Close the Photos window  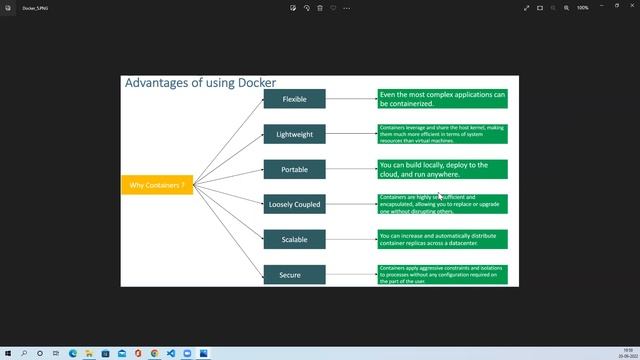point(632,6)
